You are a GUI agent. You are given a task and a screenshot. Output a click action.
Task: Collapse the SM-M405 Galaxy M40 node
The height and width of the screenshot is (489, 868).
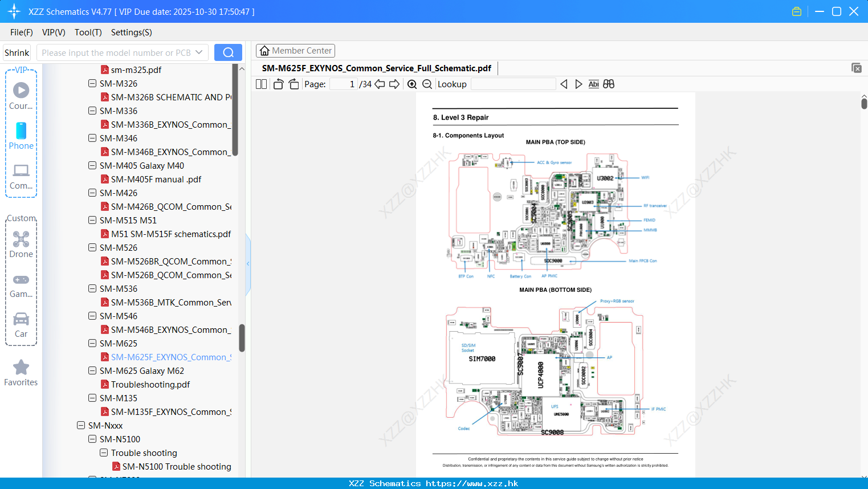click(x=92, y=165)
